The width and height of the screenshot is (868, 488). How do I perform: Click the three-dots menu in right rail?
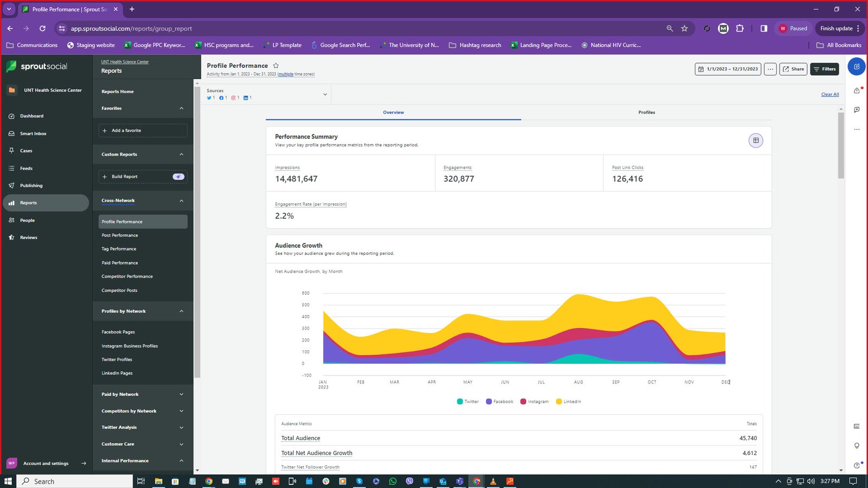pyautogui.click(x=857, y=130)
